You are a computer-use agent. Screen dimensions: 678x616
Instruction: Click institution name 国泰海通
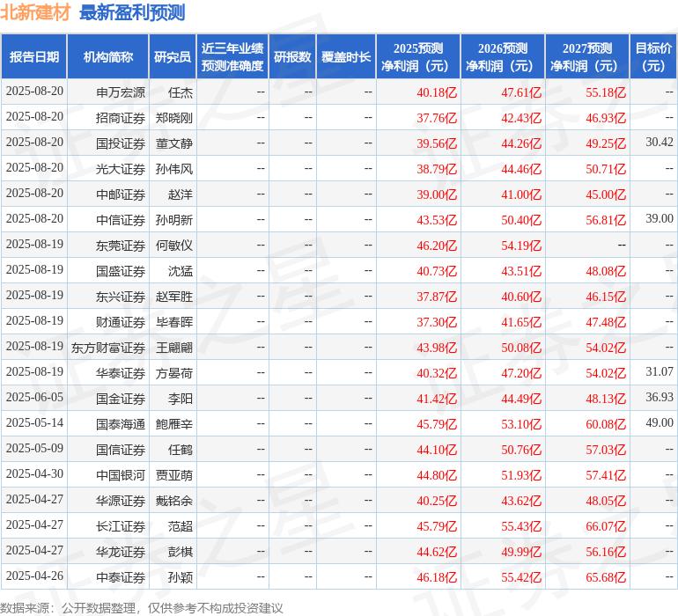pyautogui.click(x=121, y=423)
